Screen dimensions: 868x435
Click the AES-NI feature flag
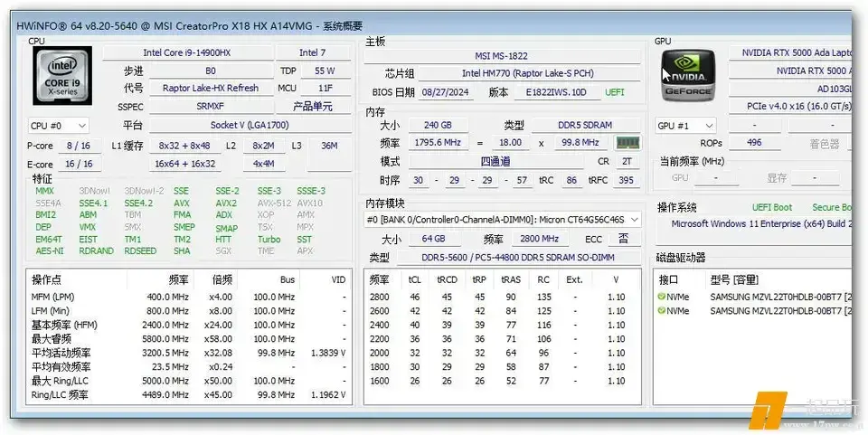pos(50,251)
